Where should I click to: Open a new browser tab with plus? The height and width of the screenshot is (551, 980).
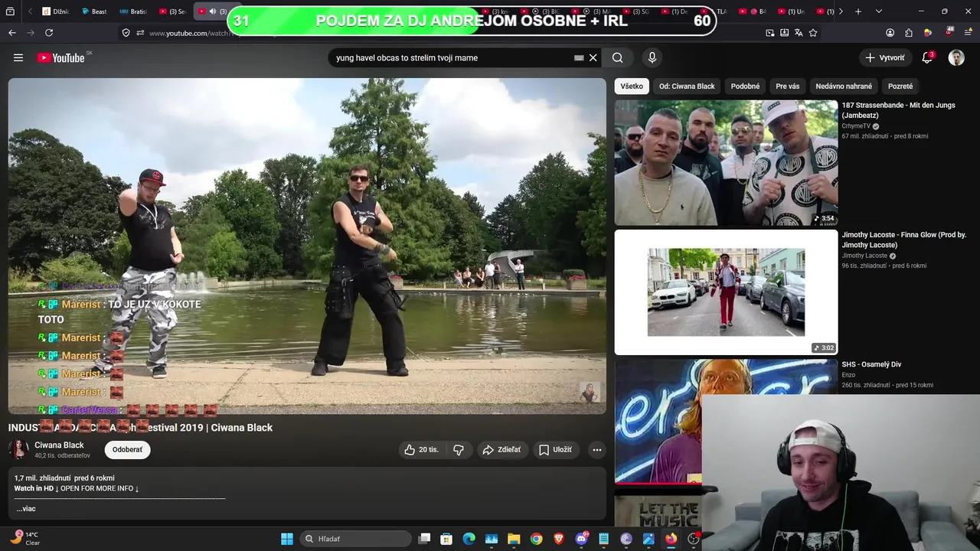[x=858, y=11]
